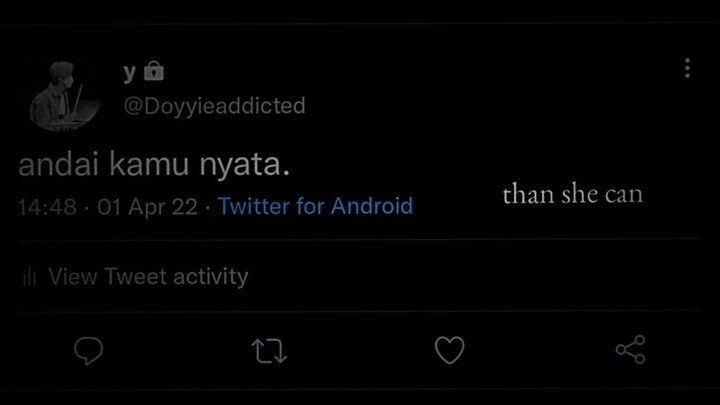Open View Tweet activity

147,277
